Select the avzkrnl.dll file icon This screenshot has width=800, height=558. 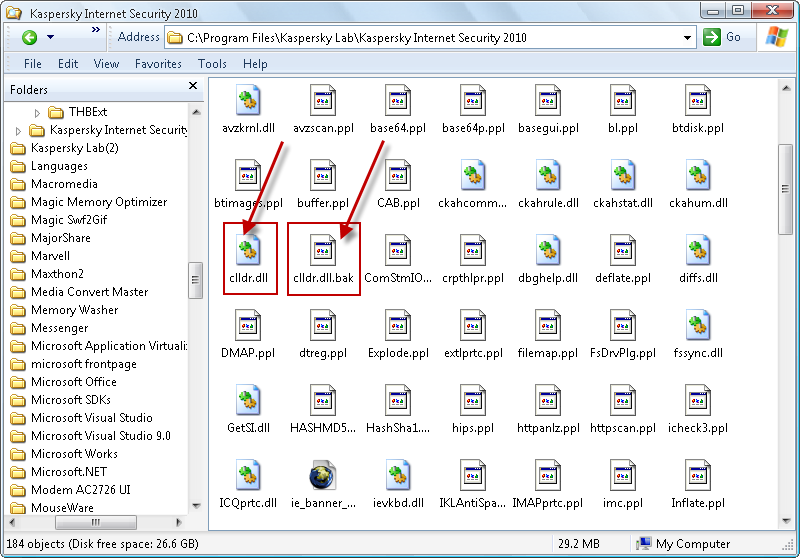click(248, 100)
